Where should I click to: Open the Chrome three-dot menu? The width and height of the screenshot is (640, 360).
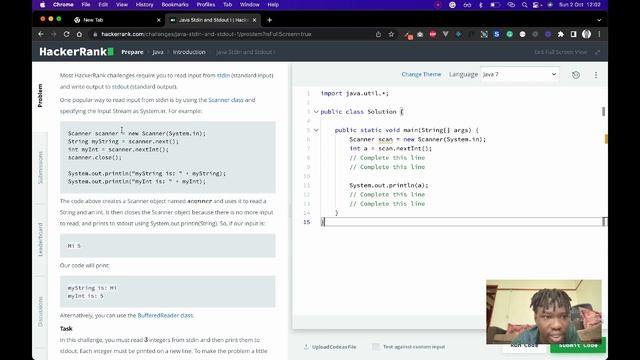click(x=599, y=34)
